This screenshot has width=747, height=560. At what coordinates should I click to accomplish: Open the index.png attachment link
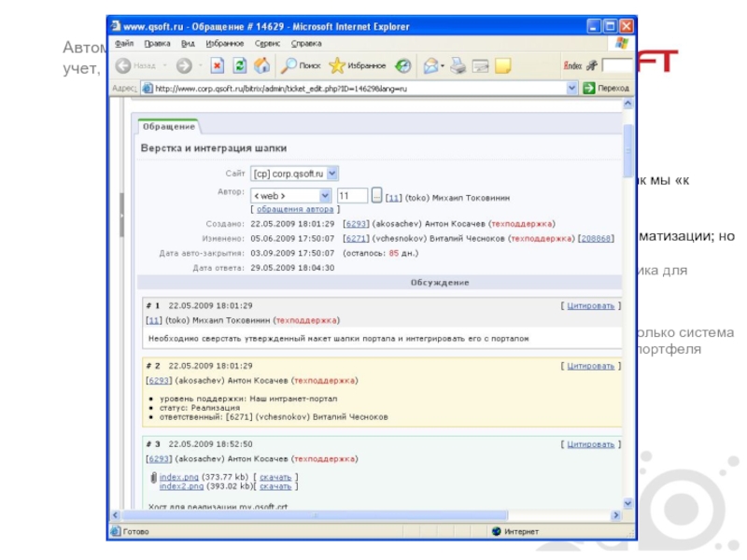point(178,477)
